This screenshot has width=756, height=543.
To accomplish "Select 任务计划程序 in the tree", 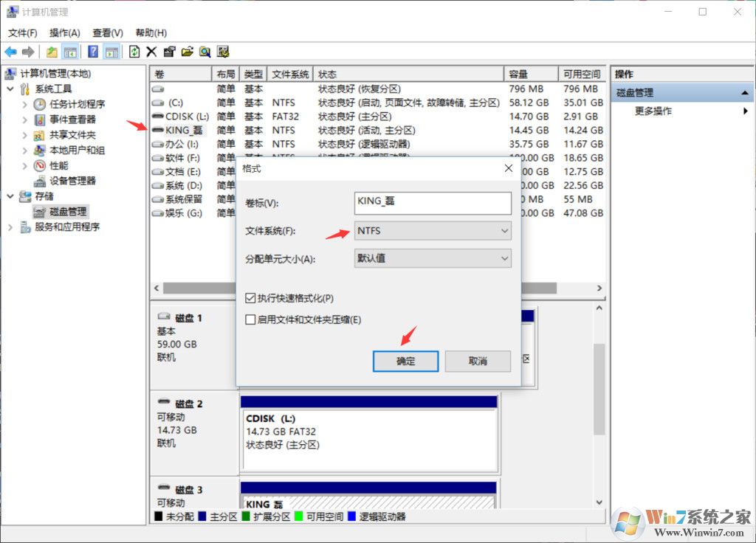I will click(77, 104).
